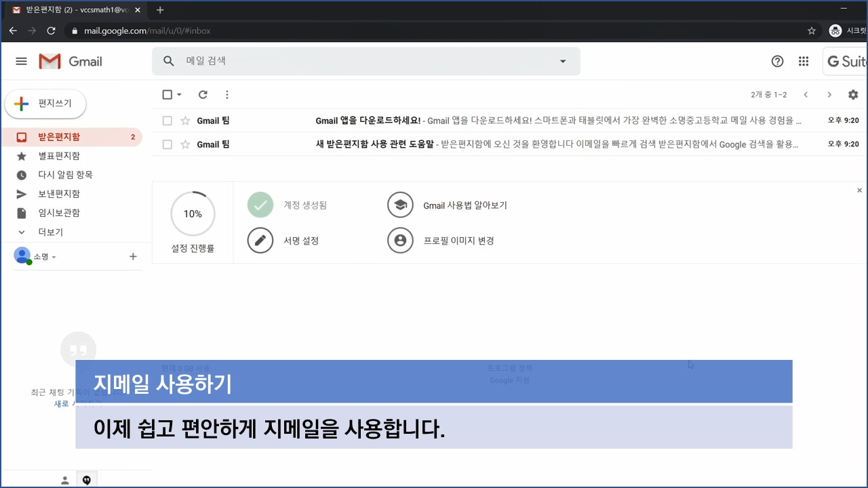Close the setup progress panel

coord(860,190)
